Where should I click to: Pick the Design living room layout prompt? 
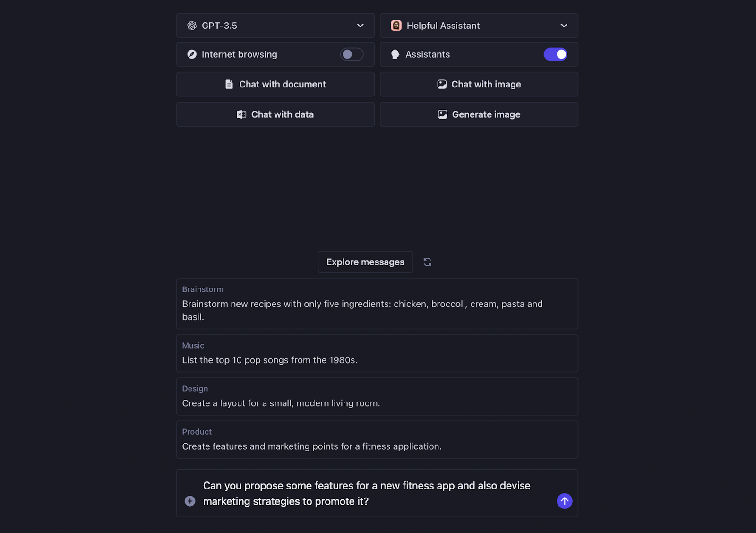click(x=377, y=396)
